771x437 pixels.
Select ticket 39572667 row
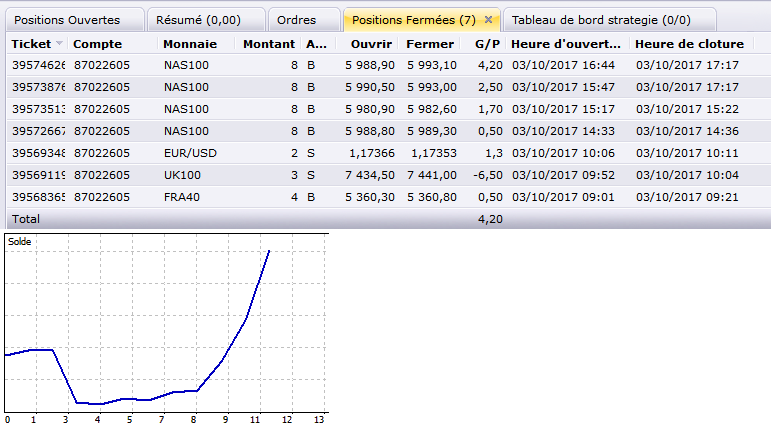pos(388,131)
